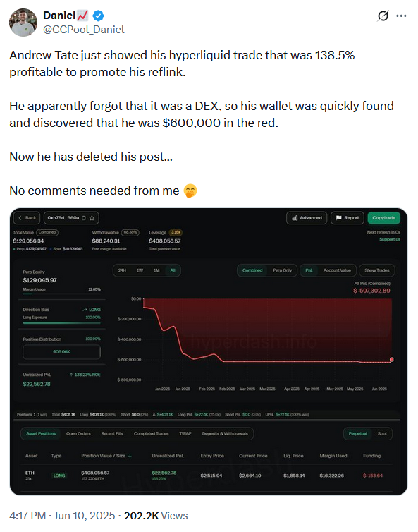This screenshot has height=532, width=418.
Task: Open the three-dot more options menu
Action: [401, 16]
